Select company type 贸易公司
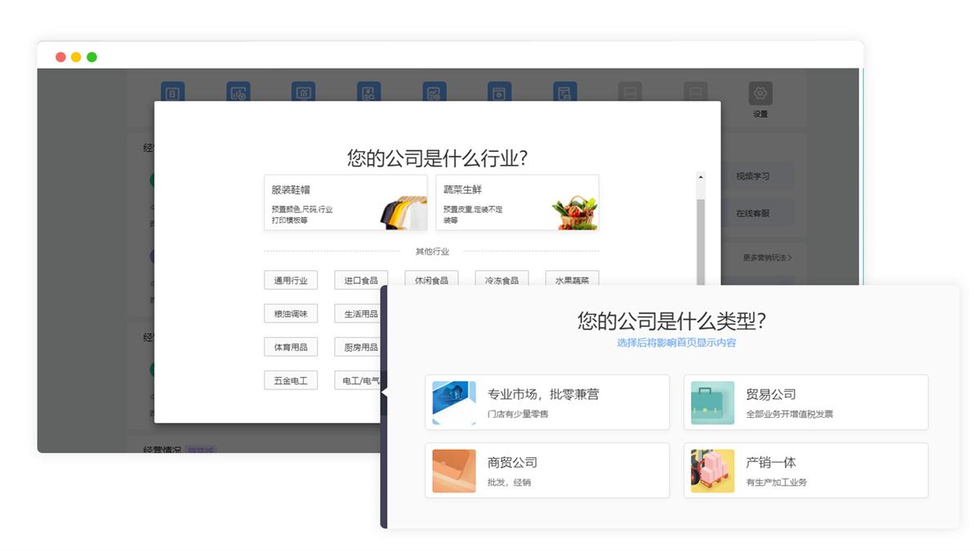 point(806,402)
